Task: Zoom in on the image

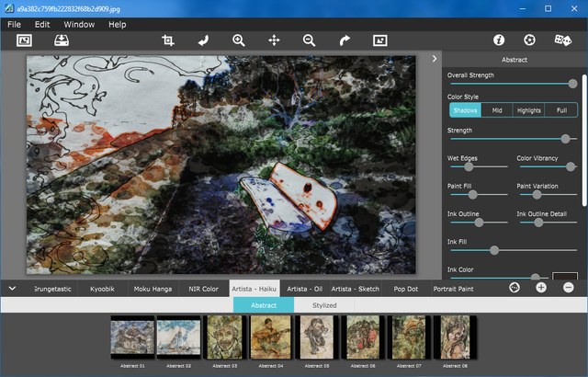Action: click(x=239, y=40)
